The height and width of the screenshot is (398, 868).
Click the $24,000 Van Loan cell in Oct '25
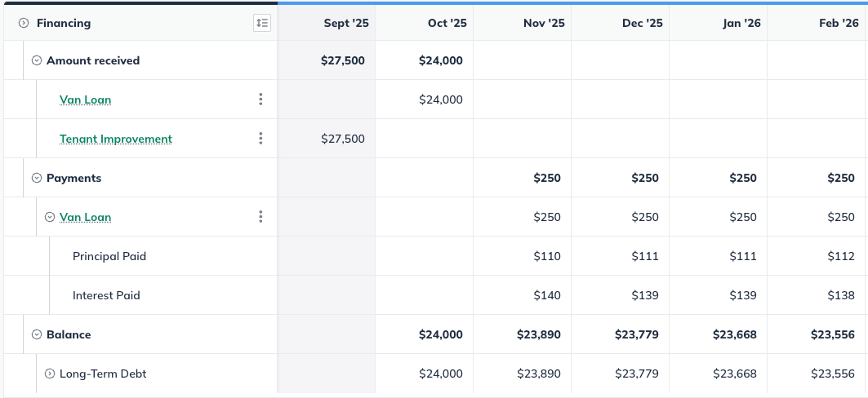(425, 99)
